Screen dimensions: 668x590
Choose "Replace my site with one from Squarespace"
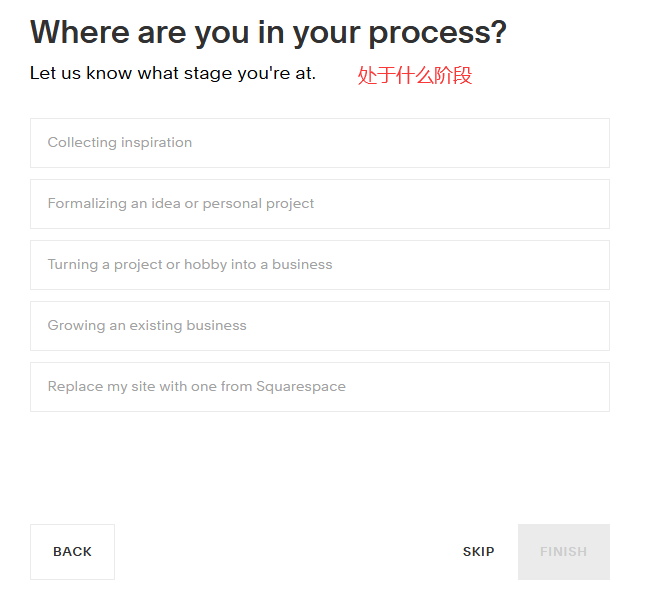pyautogui.click(x=319, y=387)
